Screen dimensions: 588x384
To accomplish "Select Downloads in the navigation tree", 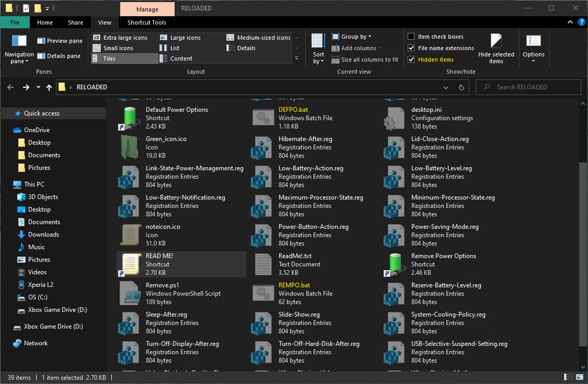I will [x=43, y=235].
